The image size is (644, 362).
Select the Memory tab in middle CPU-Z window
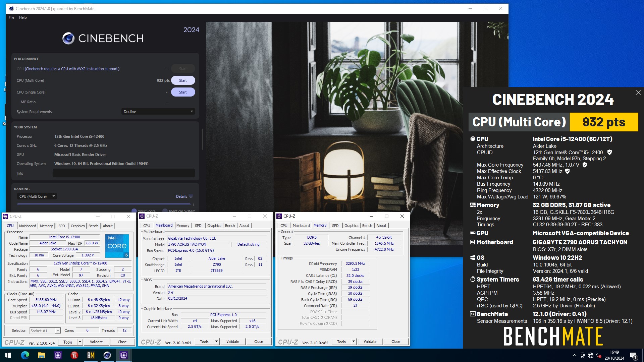pos(183,226)
